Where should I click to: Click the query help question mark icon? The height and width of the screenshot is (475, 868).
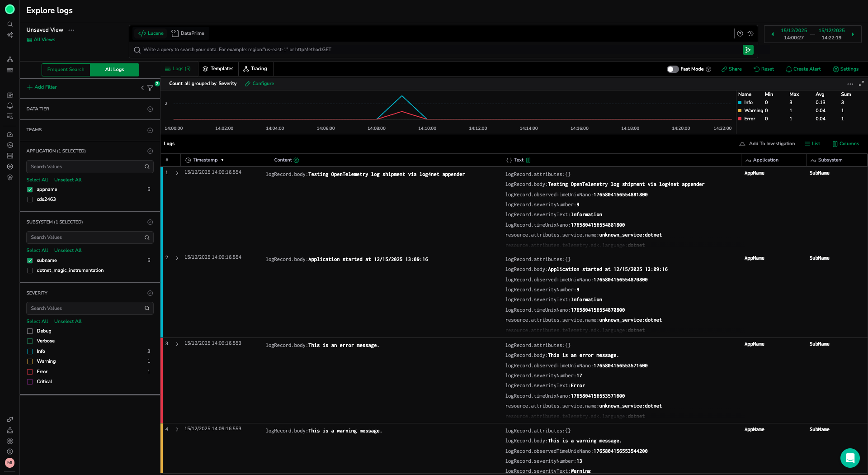click(740, 33)
